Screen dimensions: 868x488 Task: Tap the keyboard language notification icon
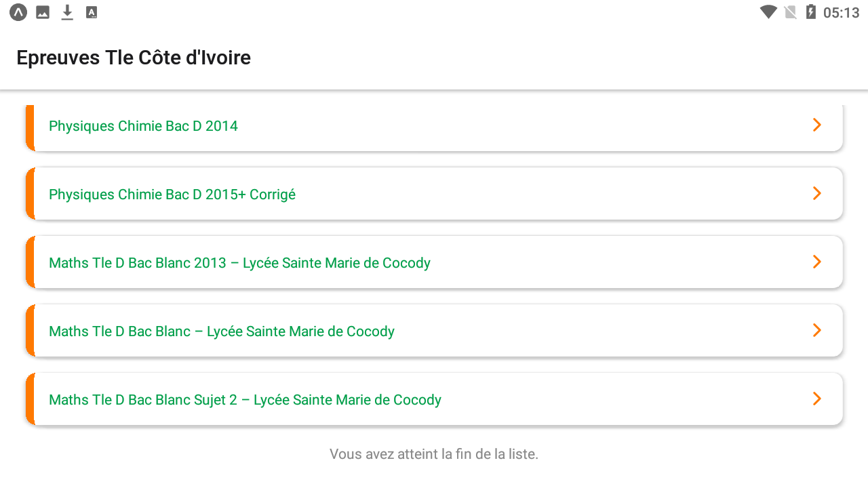coord(92,12)
